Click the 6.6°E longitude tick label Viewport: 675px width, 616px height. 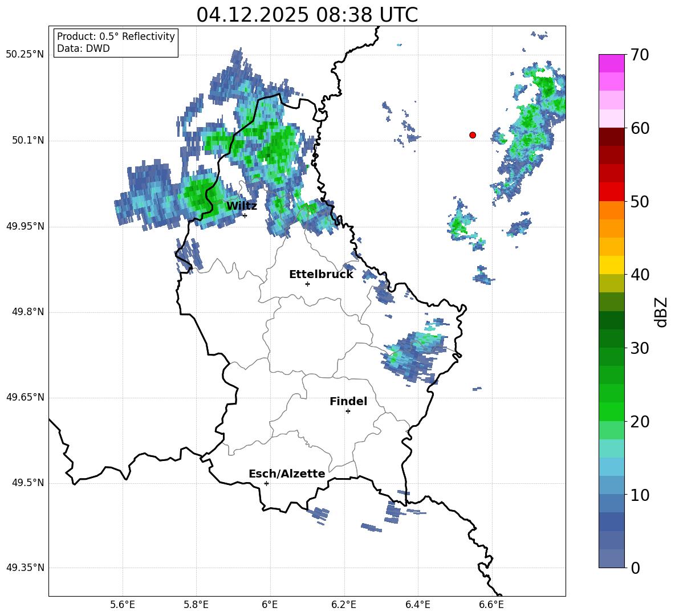pos(491,605)
